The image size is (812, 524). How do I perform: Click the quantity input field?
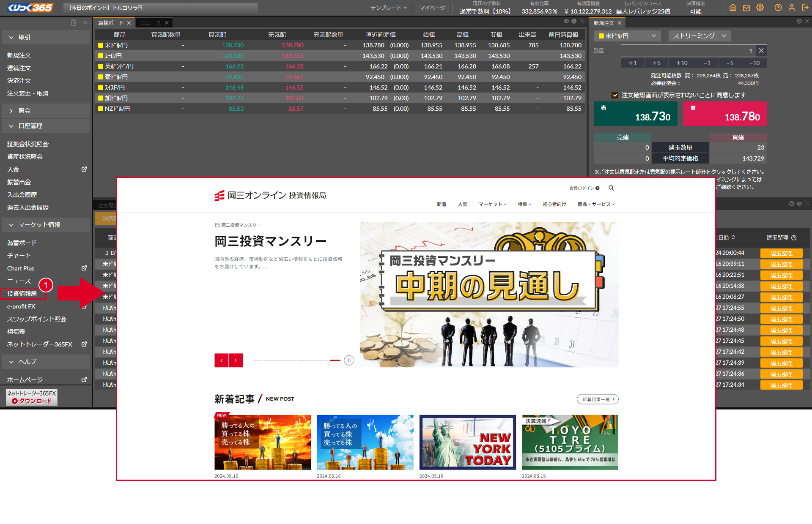tap(688, 51)
